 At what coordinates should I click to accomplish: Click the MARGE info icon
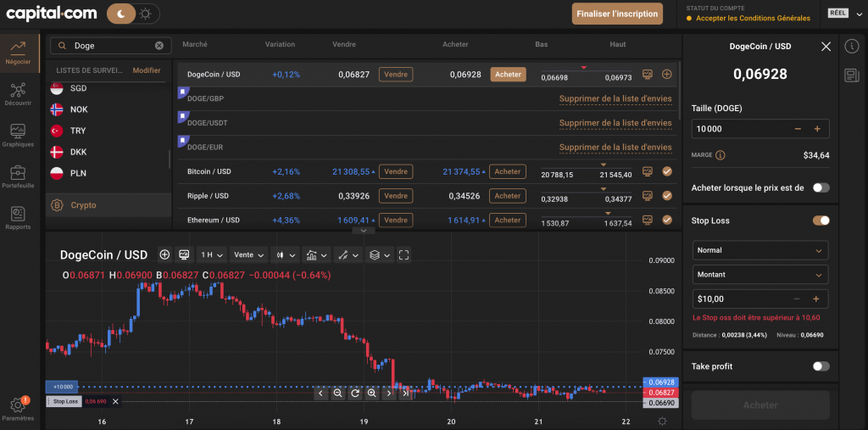click(x=721, y=156)
